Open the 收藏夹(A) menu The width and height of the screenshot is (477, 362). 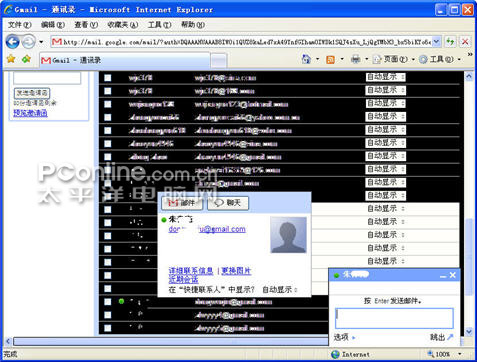(123, 25)
